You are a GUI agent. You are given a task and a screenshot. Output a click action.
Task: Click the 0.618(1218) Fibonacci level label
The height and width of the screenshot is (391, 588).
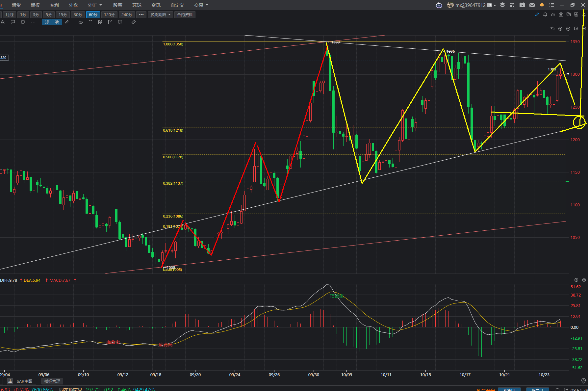click(173, 130)
